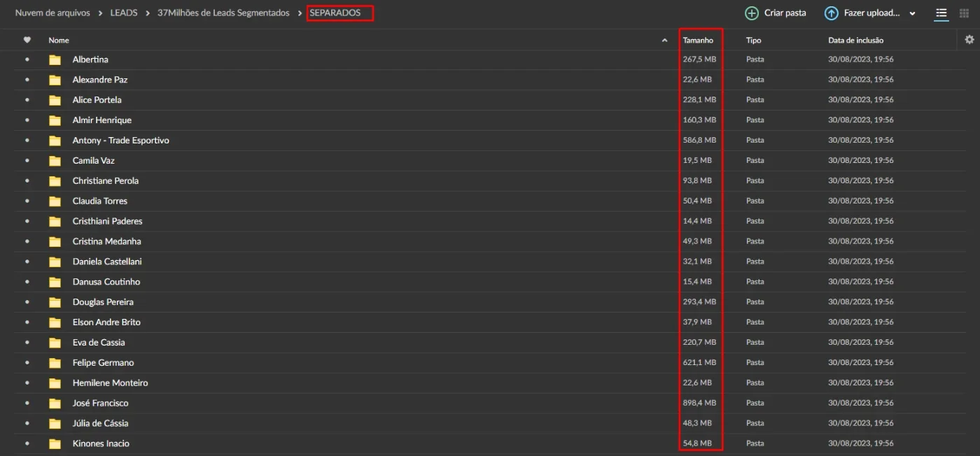Click Fazer upload button label
The height and width of the screenshot is (456, 980).
871,13
